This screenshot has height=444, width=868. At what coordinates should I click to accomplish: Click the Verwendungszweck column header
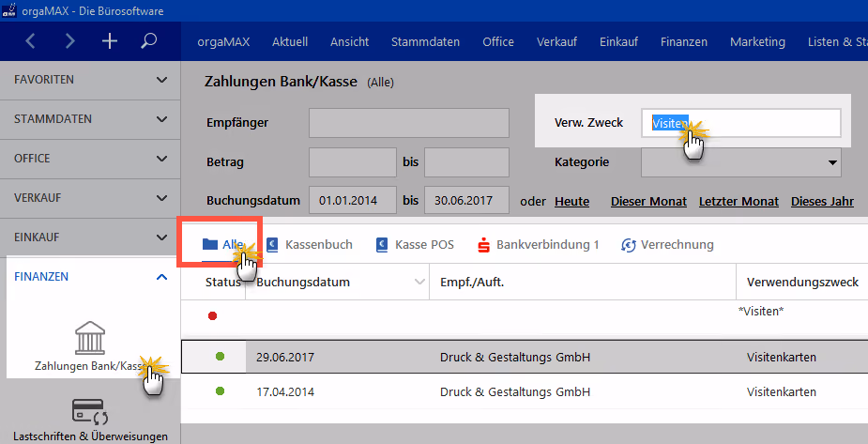802,282
